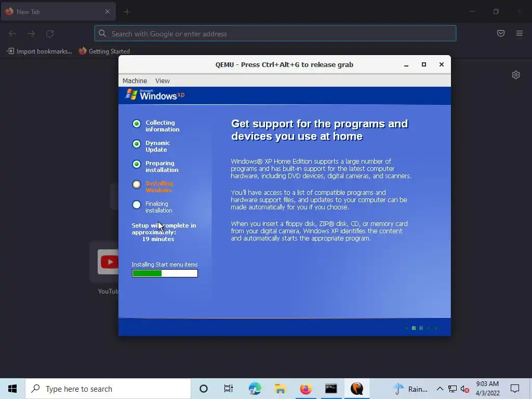Click Import bookmarks in bookmarks bar

(x=39, y=51)
